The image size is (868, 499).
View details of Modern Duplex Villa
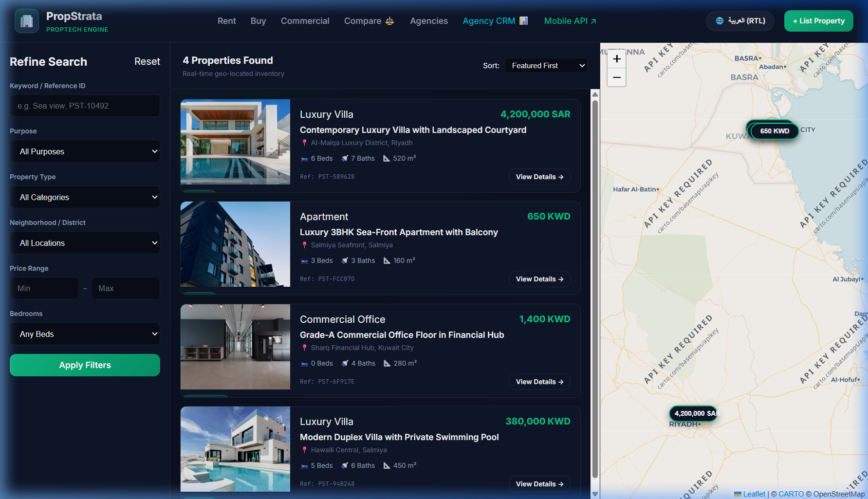539,484
